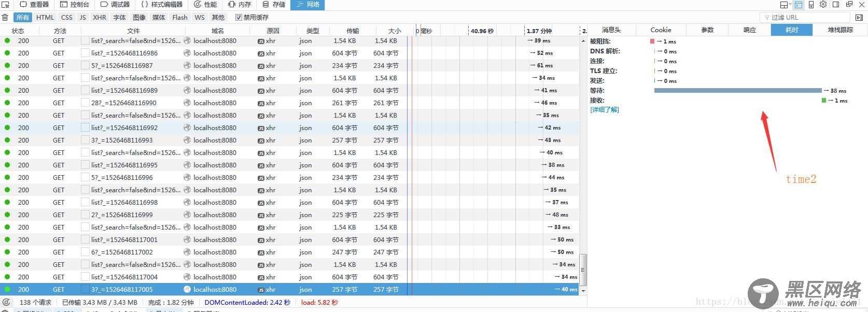868x312 pixels.
Task: Open the 存储 (Storage) panel
Action: click(274, 5)
